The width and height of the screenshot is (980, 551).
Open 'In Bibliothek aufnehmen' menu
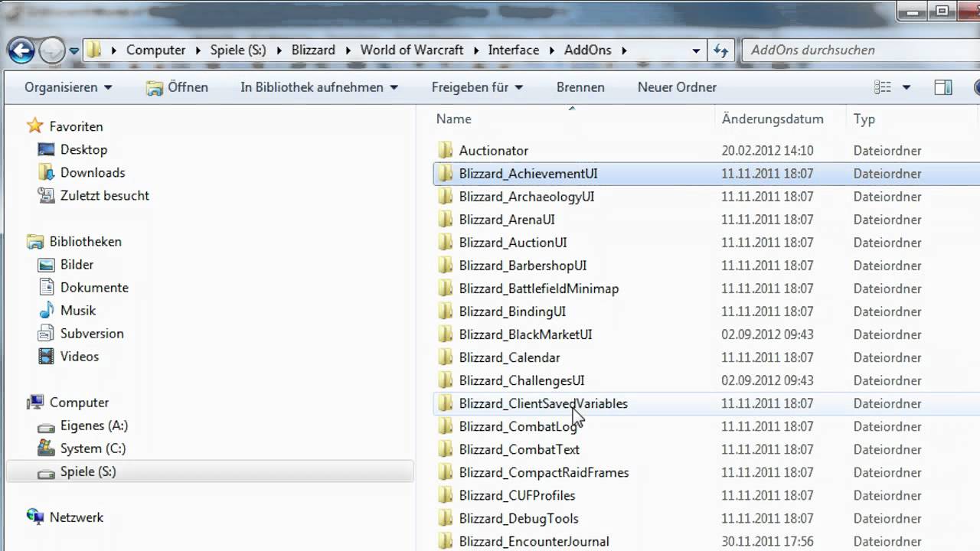(319, 87)
